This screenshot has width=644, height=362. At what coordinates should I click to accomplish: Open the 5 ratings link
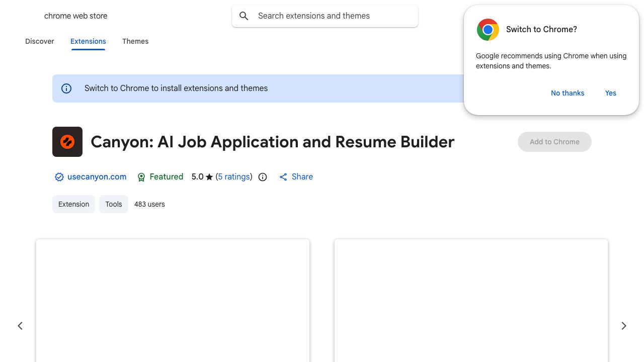[234, 177]
